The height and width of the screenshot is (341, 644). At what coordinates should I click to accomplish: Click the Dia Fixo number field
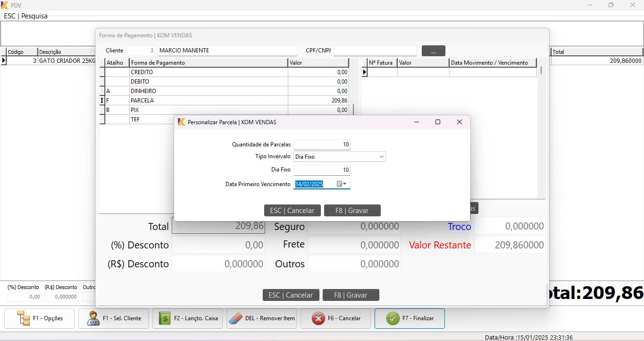point(322,170)
